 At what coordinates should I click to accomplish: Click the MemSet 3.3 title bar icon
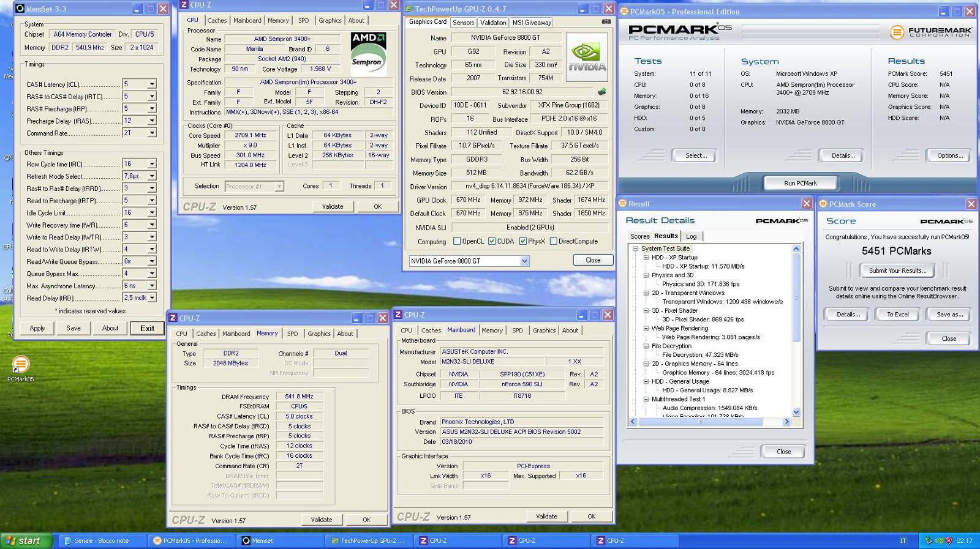(x=20, y=9)
